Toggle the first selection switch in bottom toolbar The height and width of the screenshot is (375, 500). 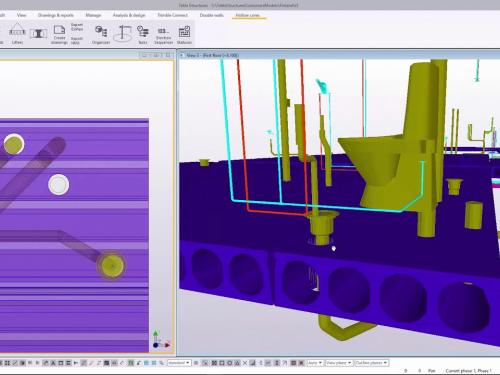pyautogui.click(x=1, y=363)
